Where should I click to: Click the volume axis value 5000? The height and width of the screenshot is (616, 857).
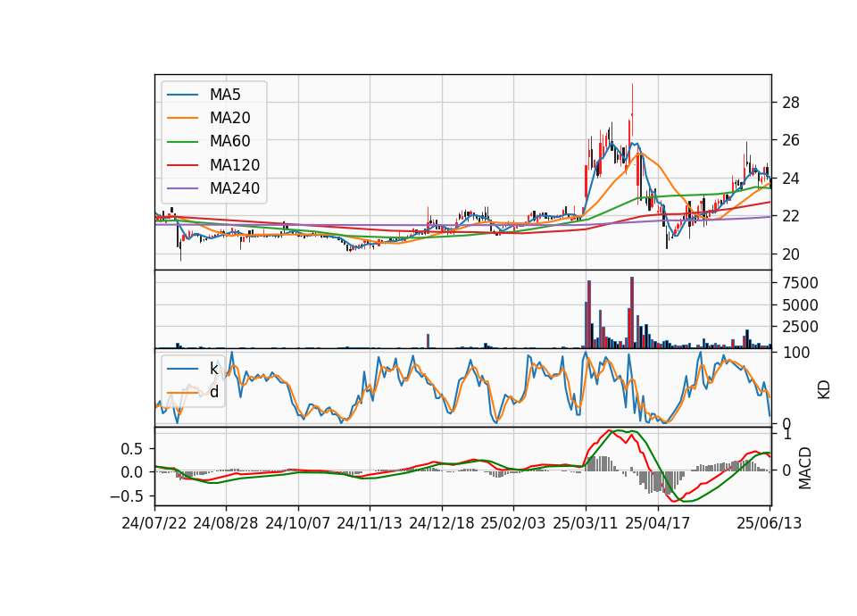pyautogui.click(x=800, y=305)
